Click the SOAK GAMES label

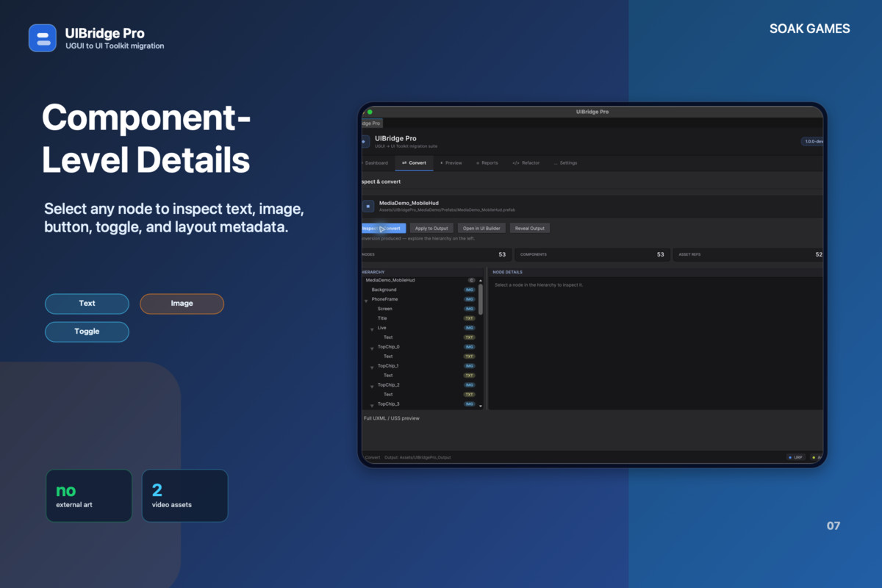coord(809,29)
